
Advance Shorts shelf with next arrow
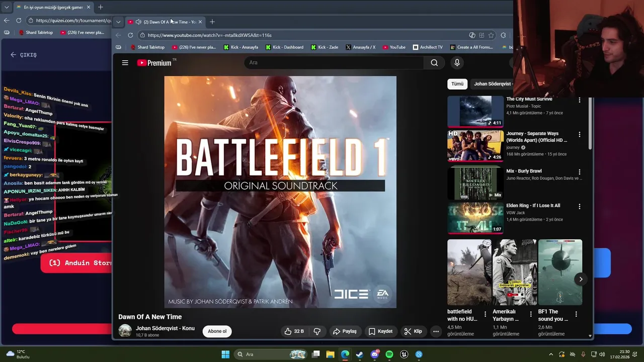pos(581,279)
